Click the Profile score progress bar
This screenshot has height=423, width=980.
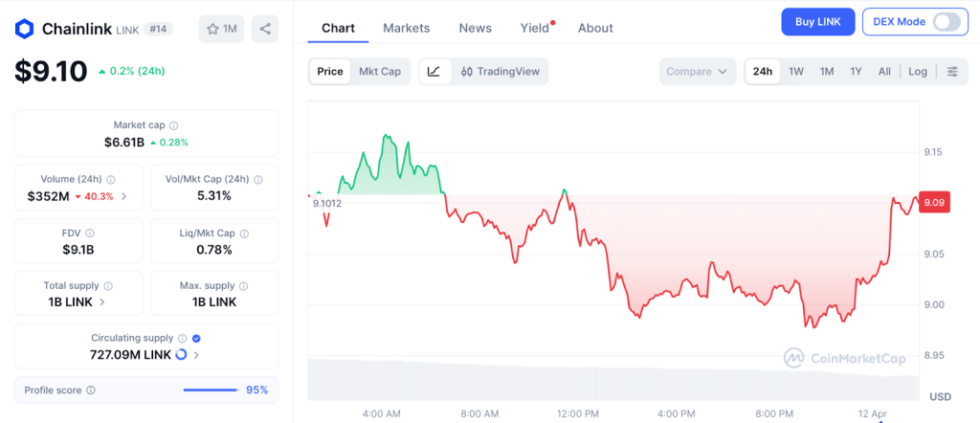211,390
